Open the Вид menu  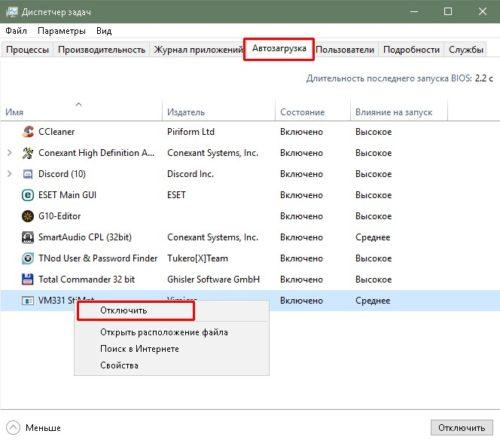click(104, 31)
